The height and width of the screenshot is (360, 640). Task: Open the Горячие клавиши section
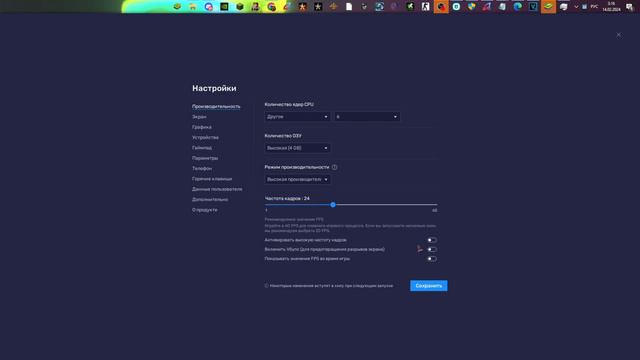212,179
